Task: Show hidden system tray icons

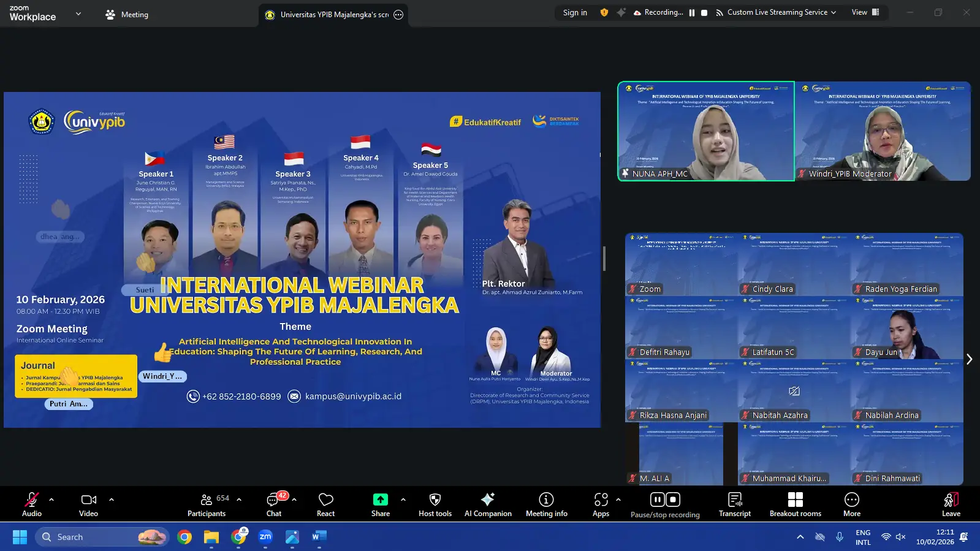Action: pyautogui.click(x=800, y=537)
